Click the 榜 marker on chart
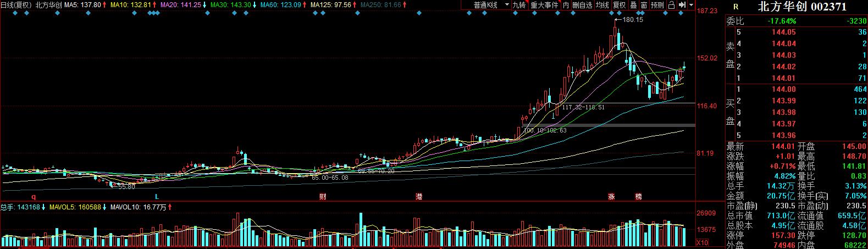 pyautogui.click(x=638, y=196)
